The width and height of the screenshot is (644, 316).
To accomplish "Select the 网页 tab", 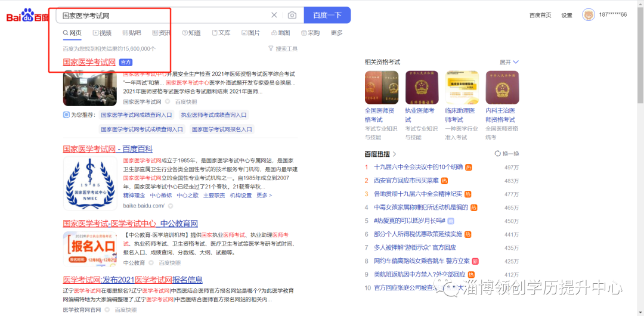I will point(72,33).
